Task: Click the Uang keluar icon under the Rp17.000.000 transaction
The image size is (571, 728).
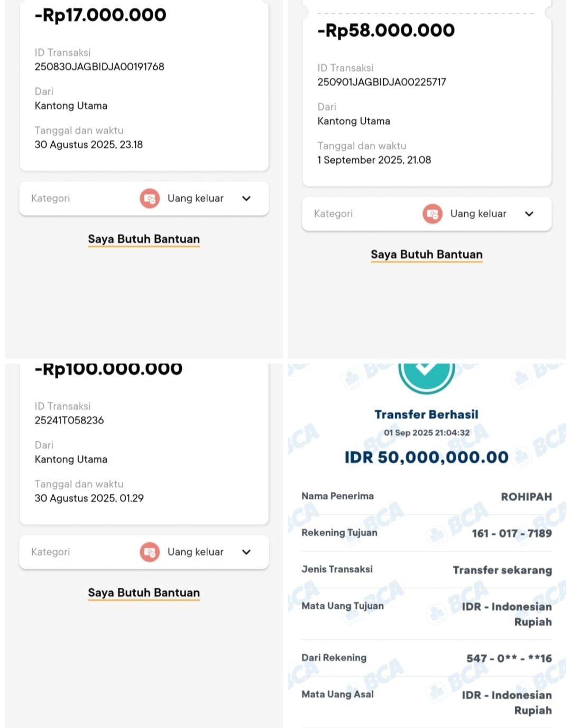Action: click(150, 198)
